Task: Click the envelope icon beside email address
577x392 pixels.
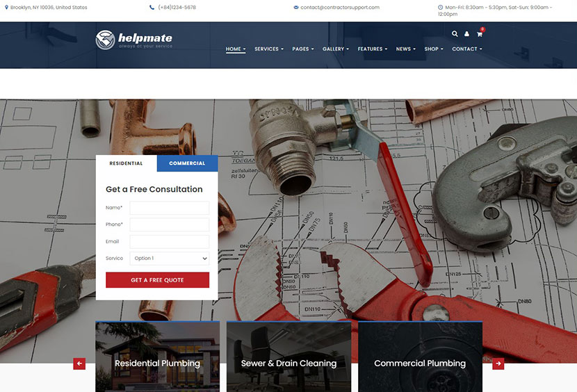Action: coord(296,8)
